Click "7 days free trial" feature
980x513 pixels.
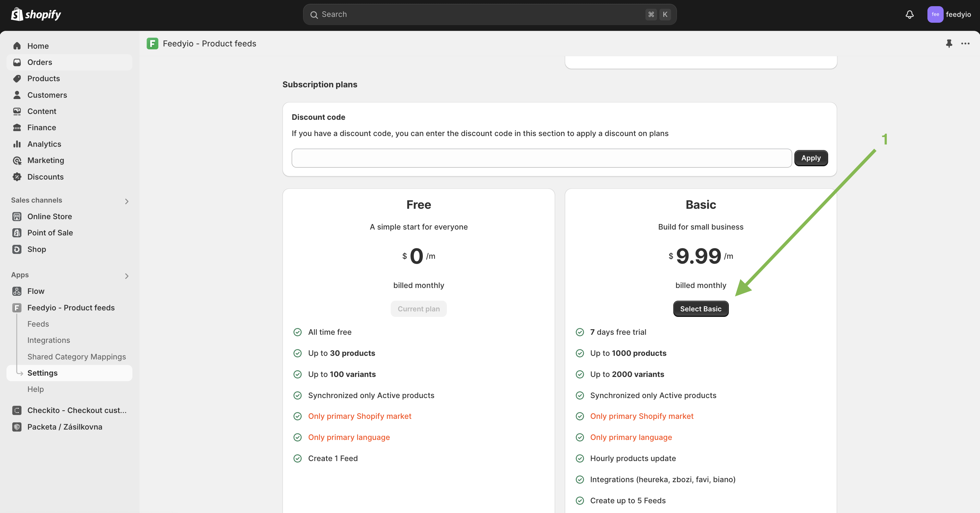click(x=618, y=332)
